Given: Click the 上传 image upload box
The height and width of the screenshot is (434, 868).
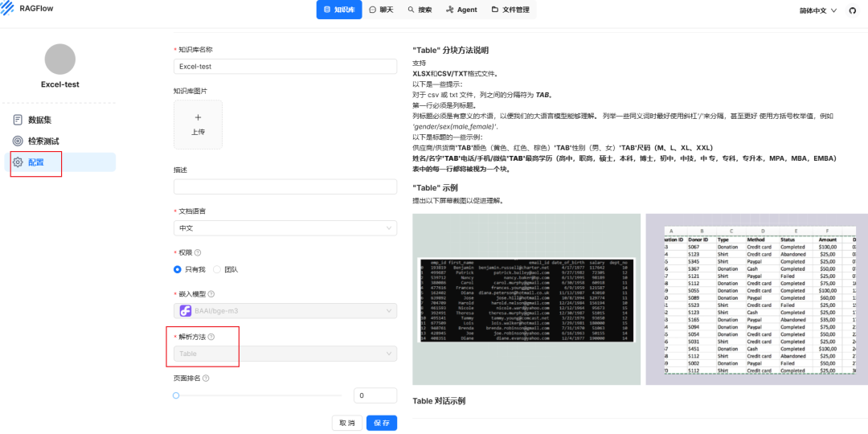Looking at the screenshot, I should point(199,125).
